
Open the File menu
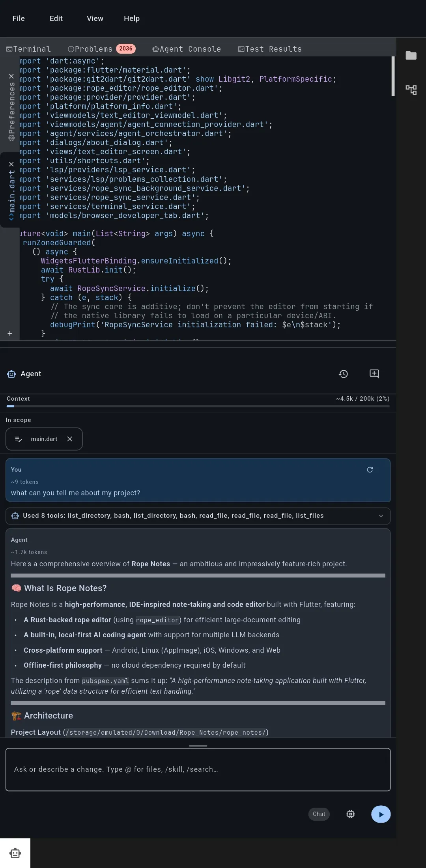[19, 19]
